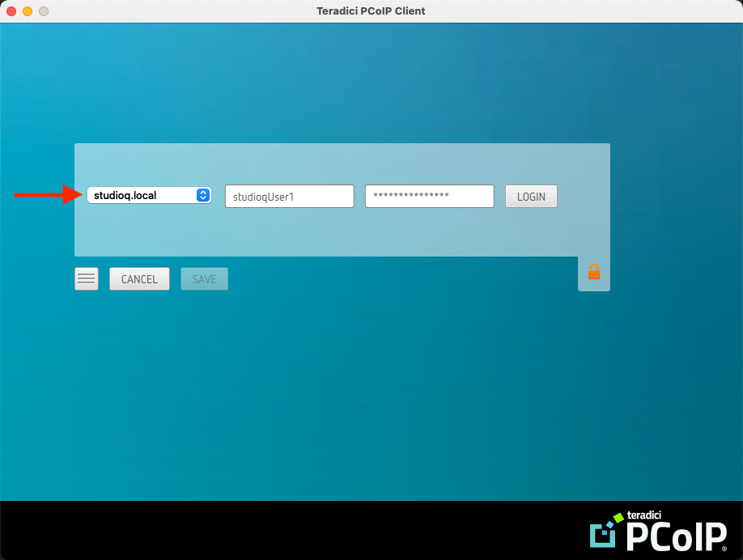This screenshot has height=560, width=743.
Task: Click the Teradici PCoIP logo
Action: click(x=658, y=531)
